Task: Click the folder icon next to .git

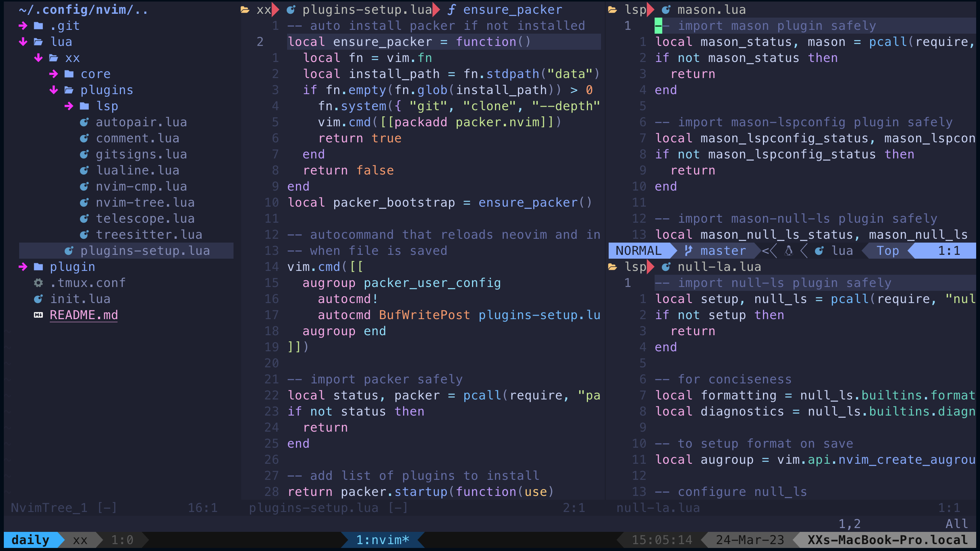Action: (x=38, y=26)
